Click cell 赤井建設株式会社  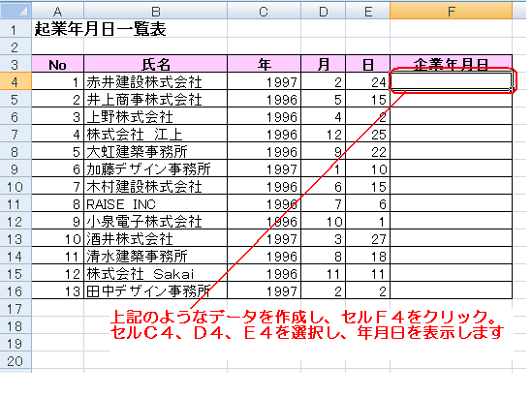(155, 81)
